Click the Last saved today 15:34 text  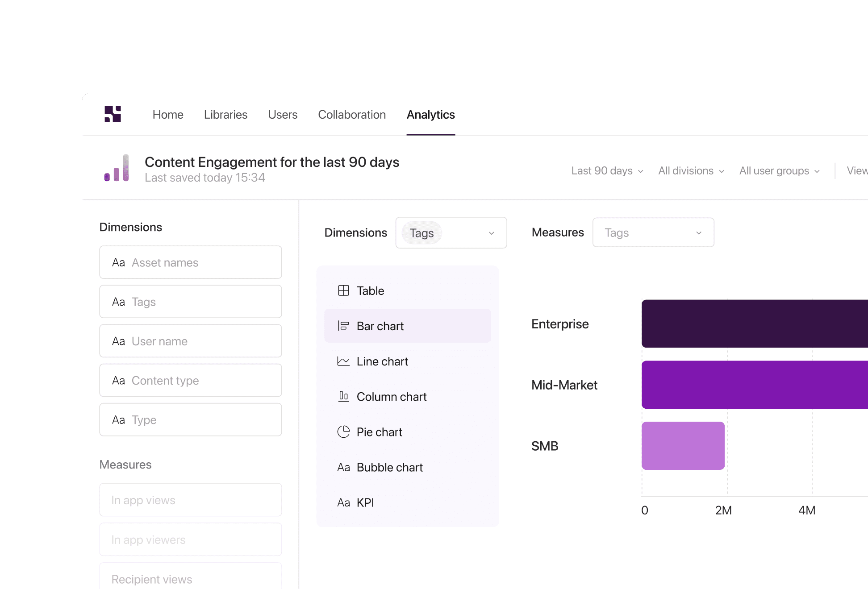(x=205, y=178)
